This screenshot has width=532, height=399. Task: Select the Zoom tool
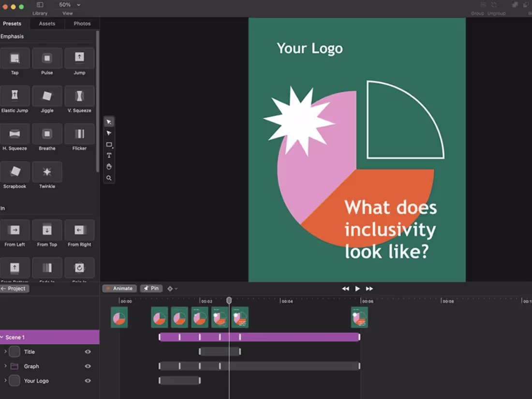click(109, 178)
